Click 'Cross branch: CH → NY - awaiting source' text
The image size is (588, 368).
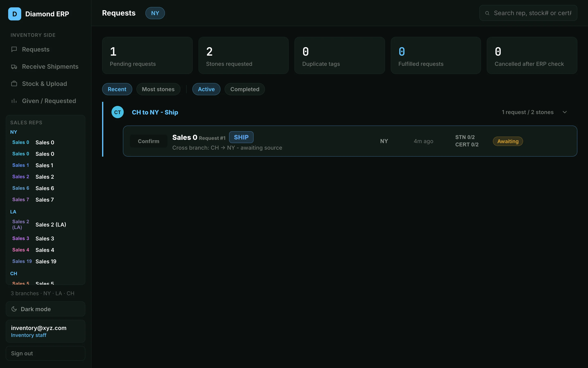pos(227,148)
